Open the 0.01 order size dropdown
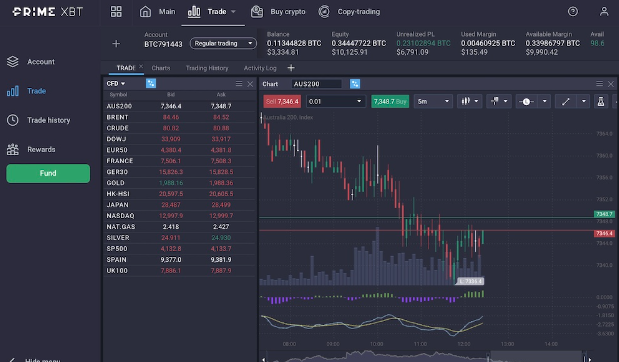Viewport: 619px width, 362px height. (336, 101)
